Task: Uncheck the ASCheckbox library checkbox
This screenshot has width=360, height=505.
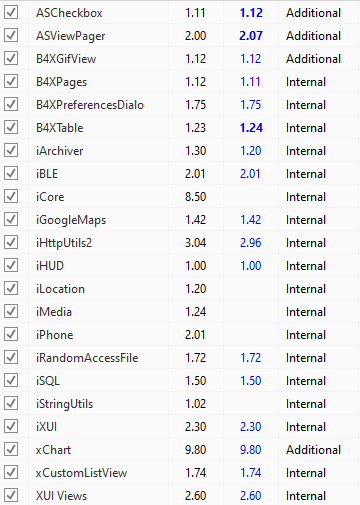Action: 11,12
